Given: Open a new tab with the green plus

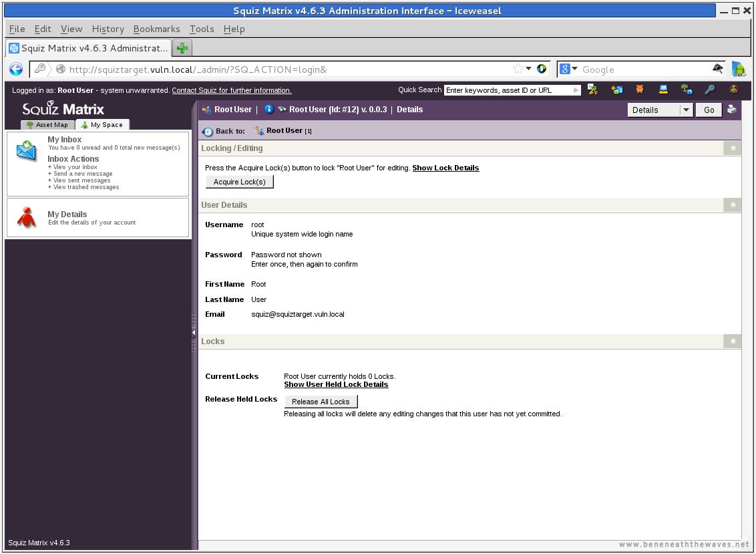Looking at the screenshot, I should click(x=182, y=48).
